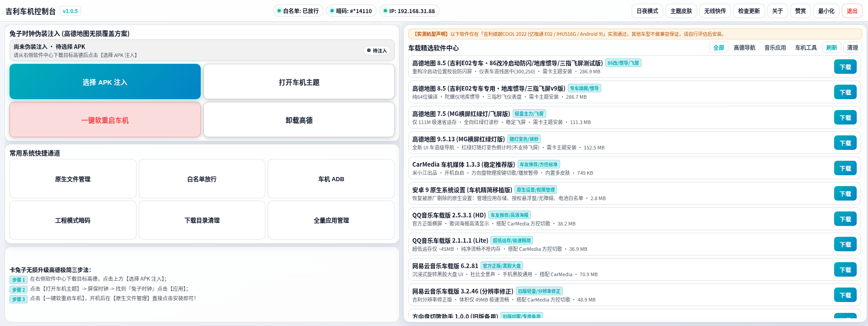Click the 步骤 2 step badge
868x326 pixels.
[x=19, y=290]
